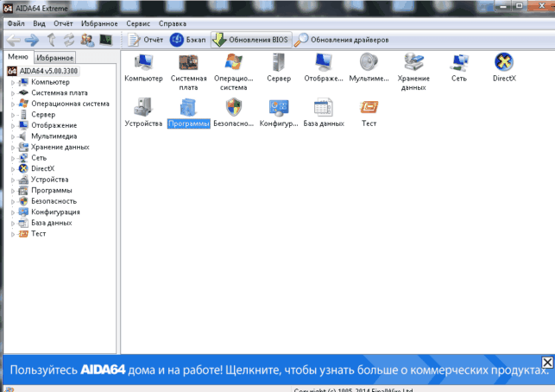Open the Вид menu

click(39, 23)
